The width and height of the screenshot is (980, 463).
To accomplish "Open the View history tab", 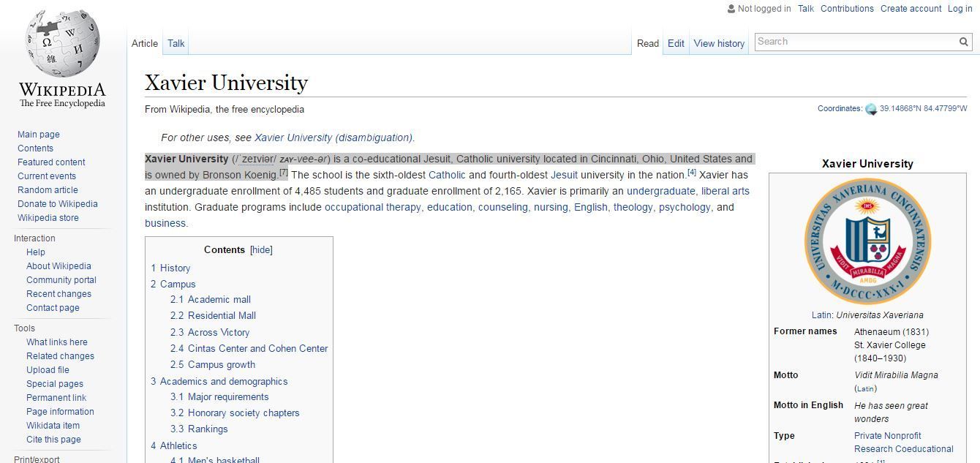I will pos(719,43).
